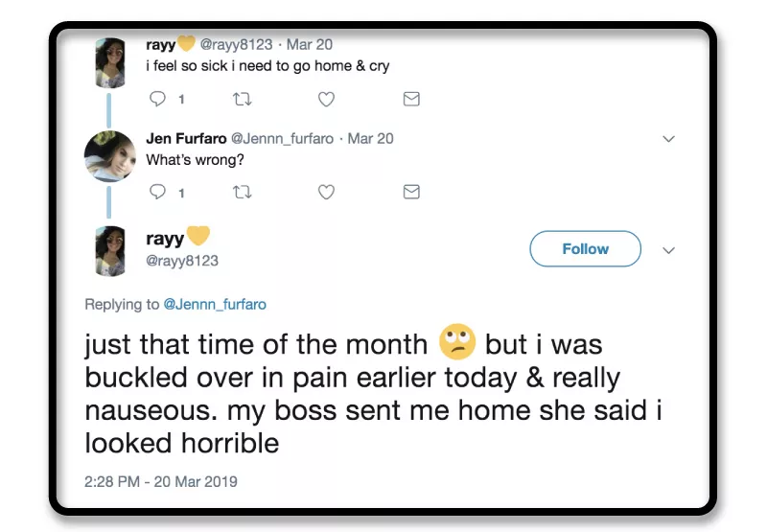Click rayy's avatar in the main tweet

[110, 250]
